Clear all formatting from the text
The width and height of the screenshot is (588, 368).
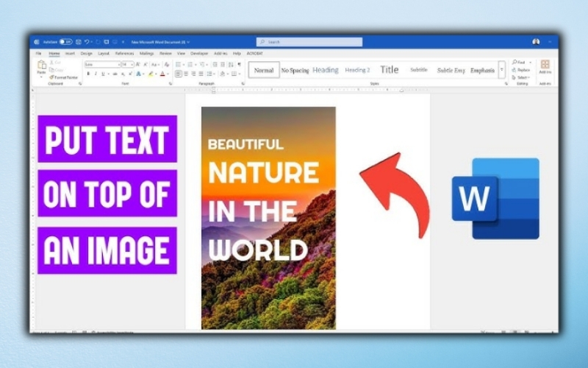click(167, 65)
